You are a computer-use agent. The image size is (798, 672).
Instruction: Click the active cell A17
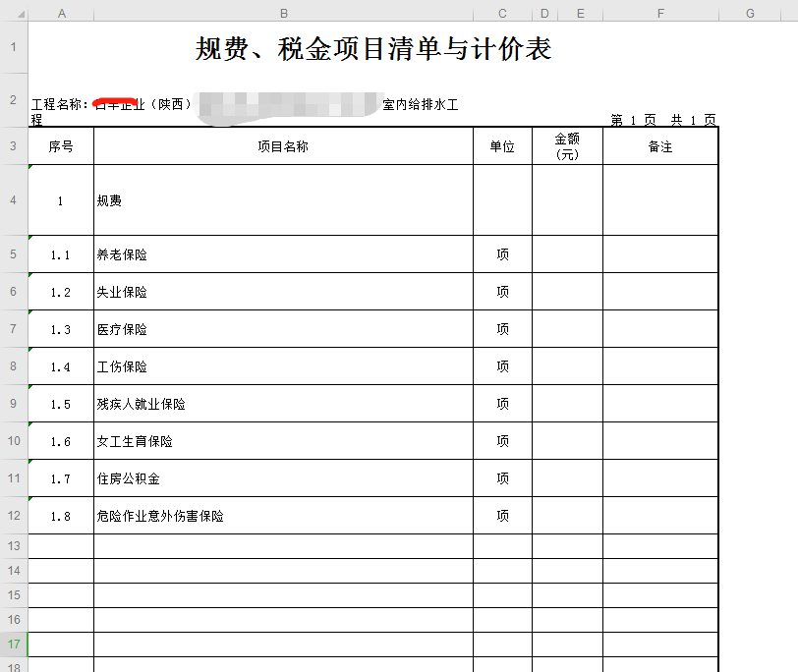pyautogui.click(x=61, y=644)
